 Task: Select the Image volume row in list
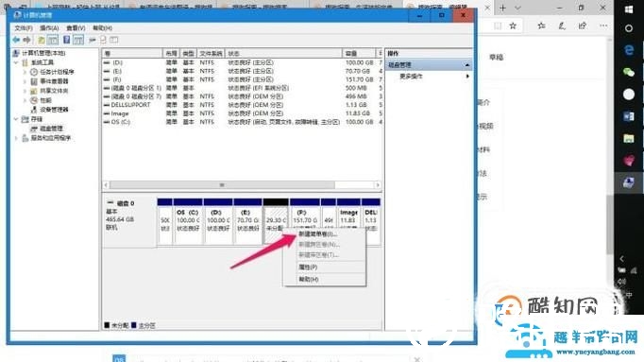[243, 113]
